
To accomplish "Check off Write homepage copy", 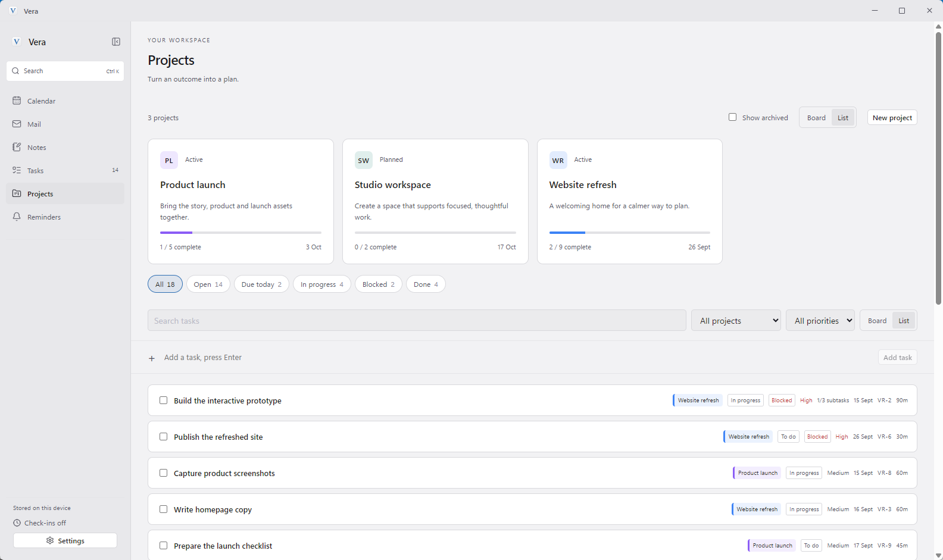I will tap(164, 509).
